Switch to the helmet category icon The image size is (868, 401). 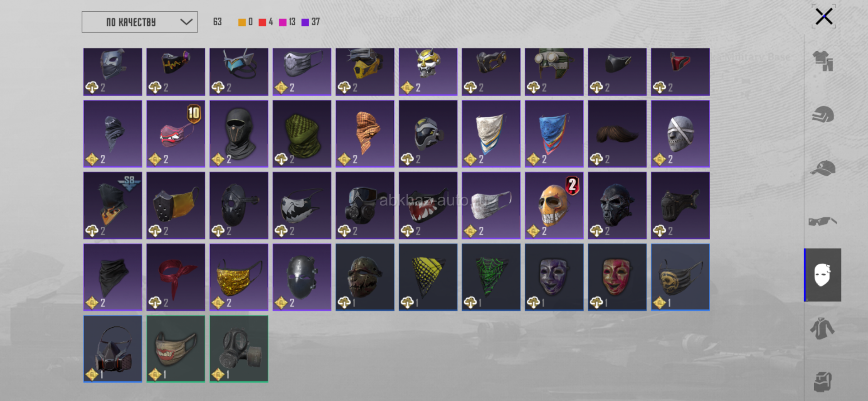pyautogui.click(x=823, y=115)
